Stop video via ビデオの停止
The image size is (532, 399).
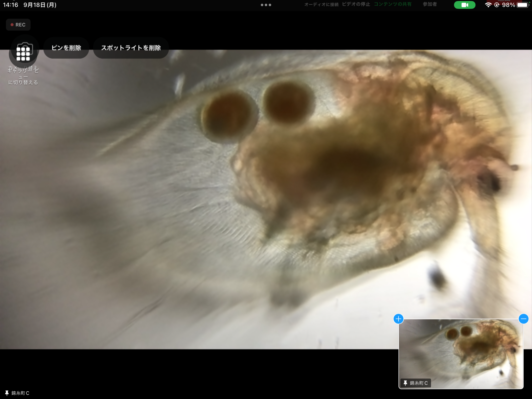click(356, 4)
